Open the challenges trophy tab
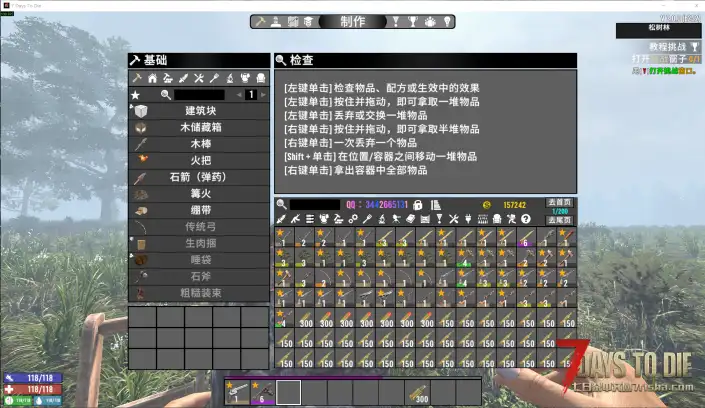Viewport: 705px width, 408px height. click(412, 22)
